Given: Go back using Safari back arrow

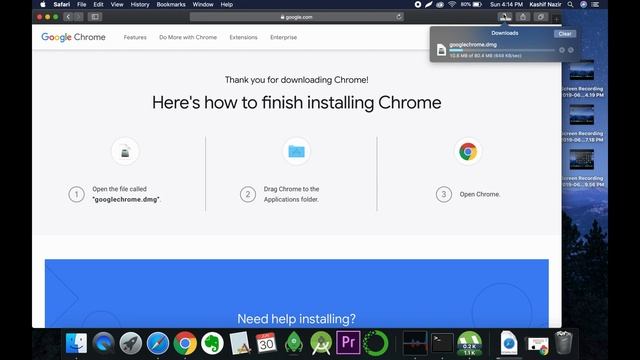Looking at the screenshot, I should pos(68,17).
